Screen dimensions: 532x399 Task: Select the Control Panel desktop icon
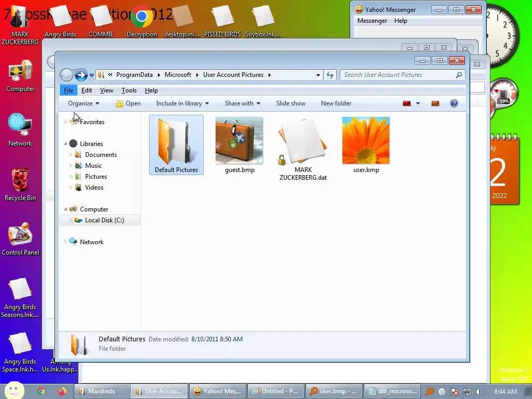[x=20, y=239]
